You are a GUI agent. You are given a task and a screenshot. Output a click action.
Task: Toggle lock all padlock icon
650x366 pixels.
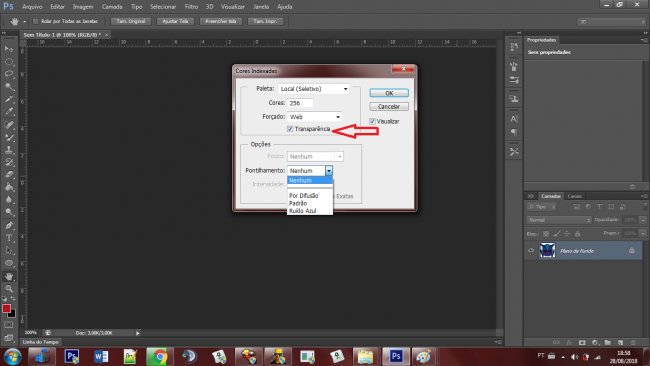(x=577, y=234)
